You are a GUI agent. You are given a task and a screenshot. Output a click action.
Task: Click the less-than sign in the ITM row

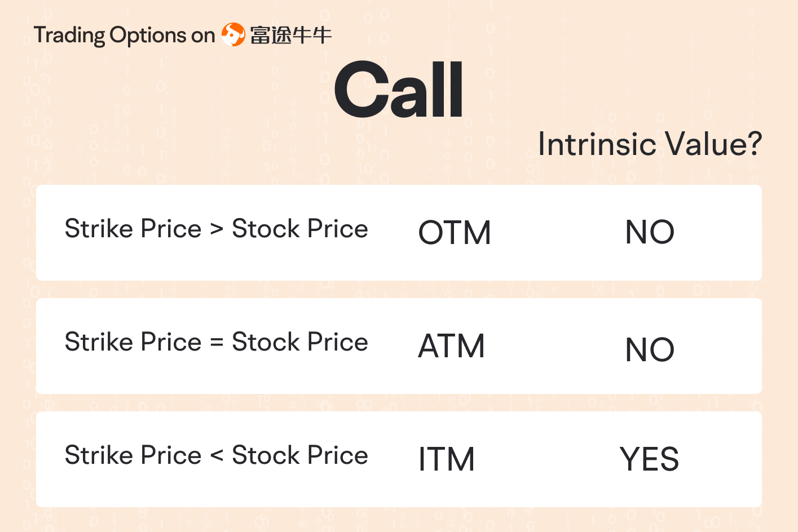(217, 455)
